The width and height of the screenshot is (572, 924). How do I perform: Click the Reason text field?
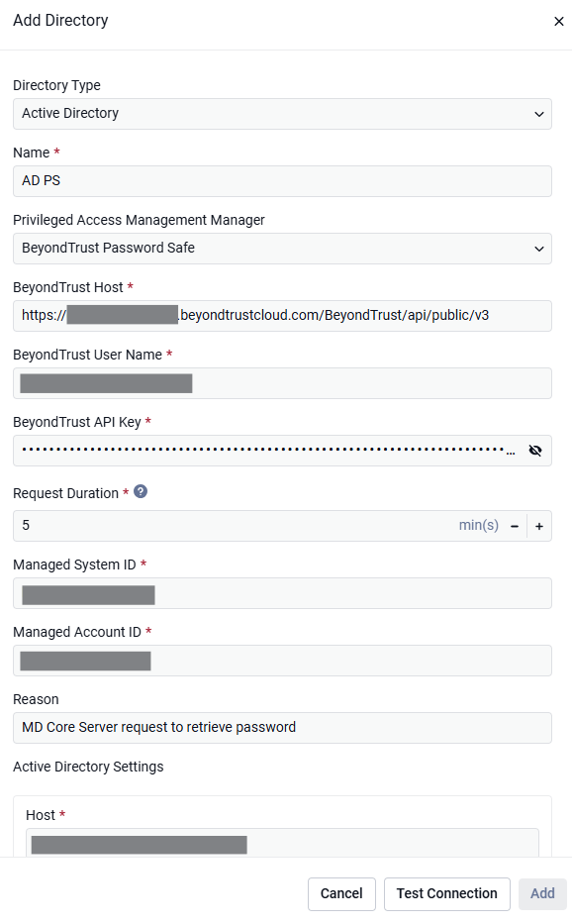pos(282,728)
